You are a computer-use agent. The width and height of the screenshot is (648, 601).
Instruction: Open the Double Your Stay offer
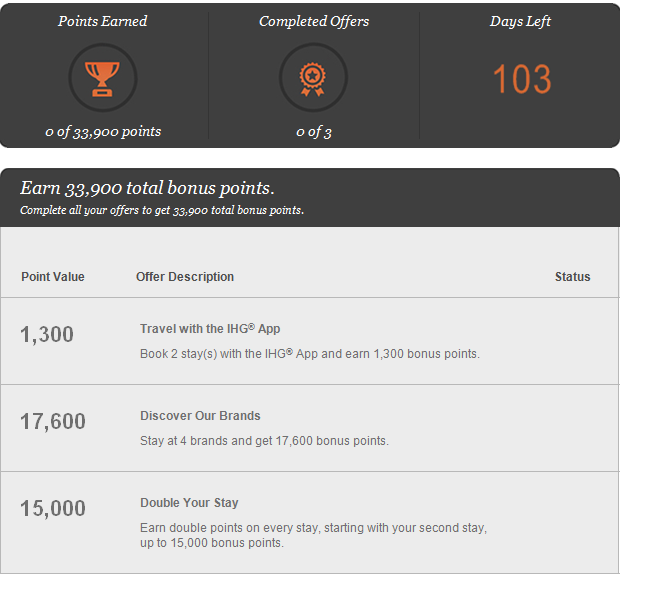tap(189, 503)
